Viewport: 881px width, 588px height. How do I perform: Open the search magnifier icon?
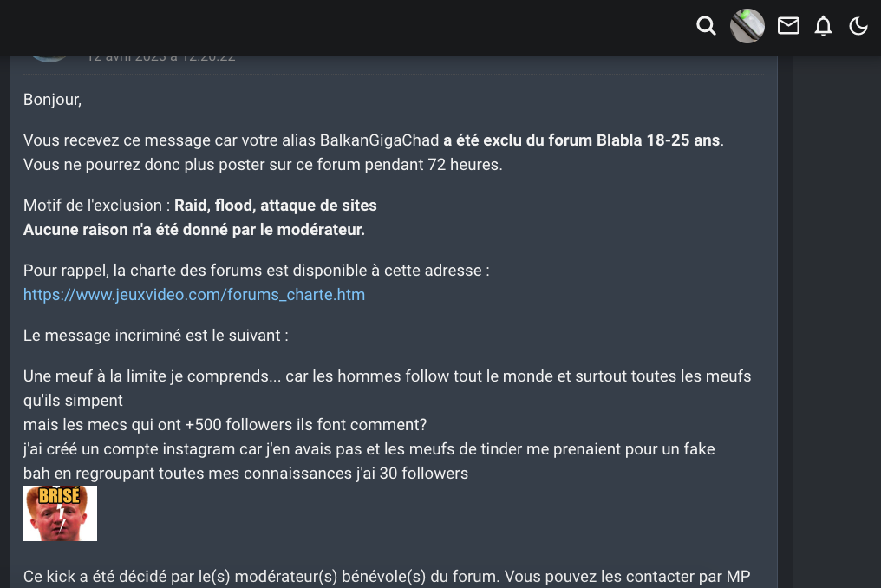coord(706,26)
